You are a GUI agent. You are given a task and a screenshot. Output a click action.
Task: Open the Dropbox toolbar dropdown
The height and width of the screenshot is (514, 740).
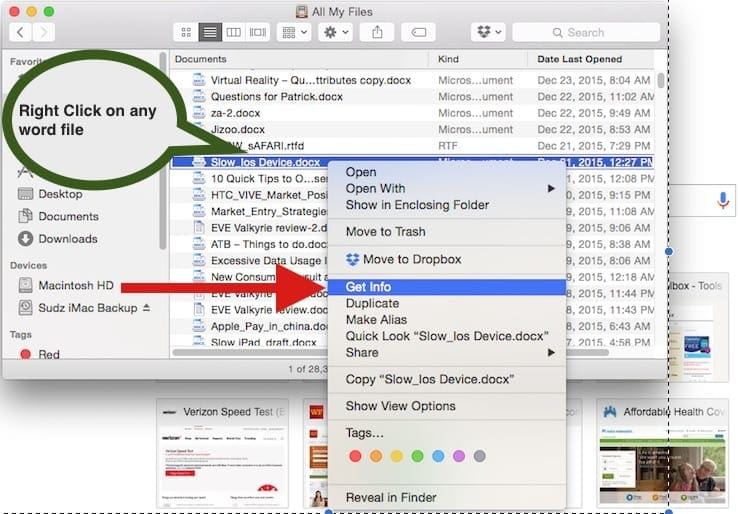[x=488, y=33]
